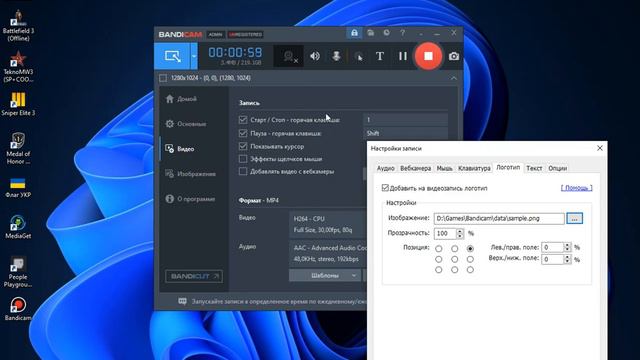This screenshot has height=360, width=640.
Task: Switch to Клавиатура tab
Action: [x=474, y=168]
